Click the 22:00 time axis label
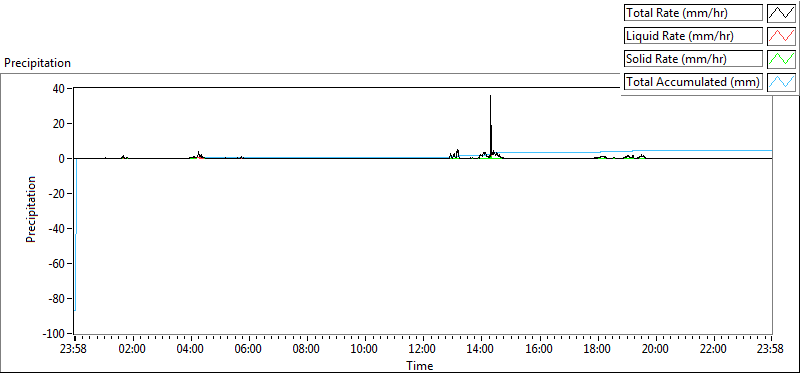The image size is (800, 373). [713, 350]
